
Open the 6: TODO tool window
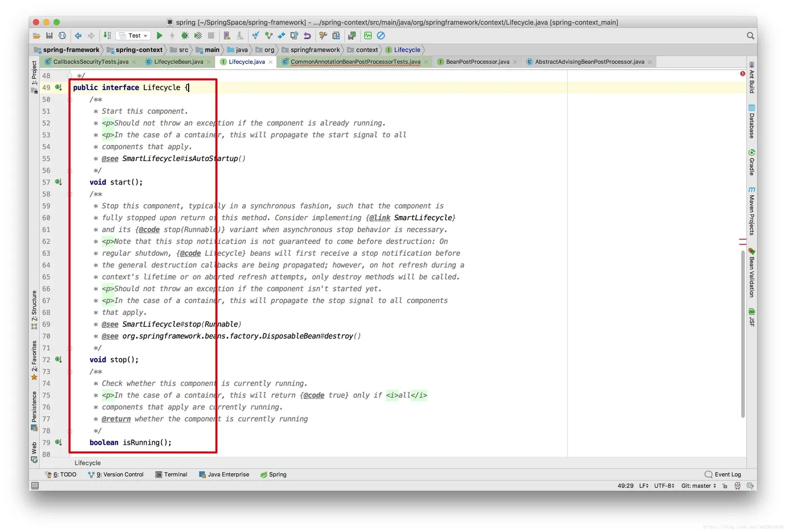tap(61, 475)
